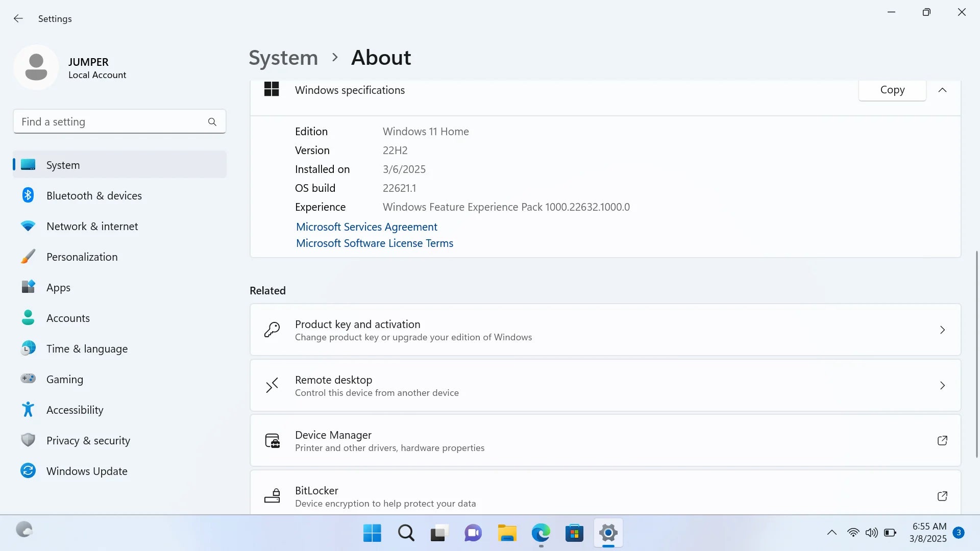Click the Accessibility figure icon
This screenshot has height=551, width=980.
coord(28,410)
